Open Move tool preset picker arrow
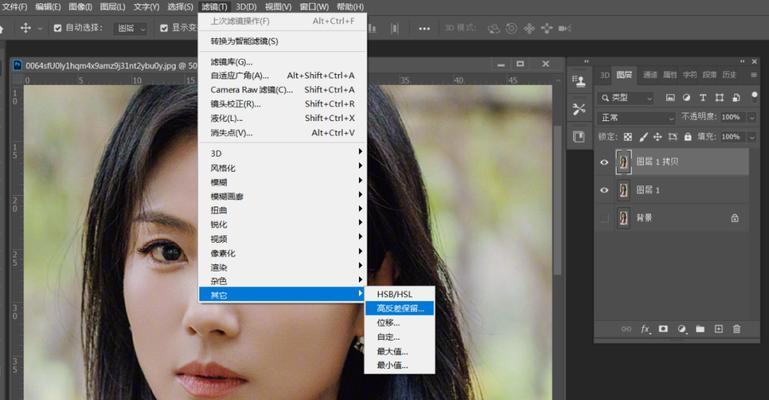769x400 pixels. (40, 28)
